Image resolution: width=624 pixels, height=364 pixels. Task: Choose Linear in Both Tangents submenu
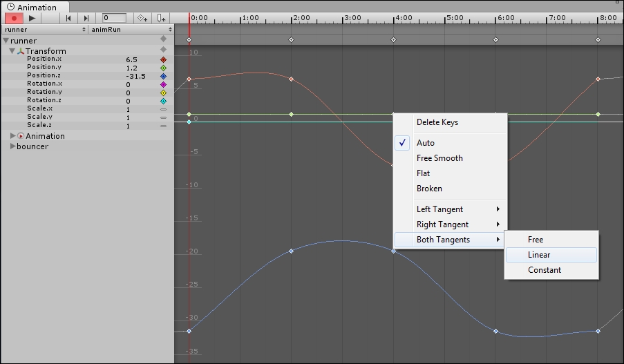(x=551, y=255)
